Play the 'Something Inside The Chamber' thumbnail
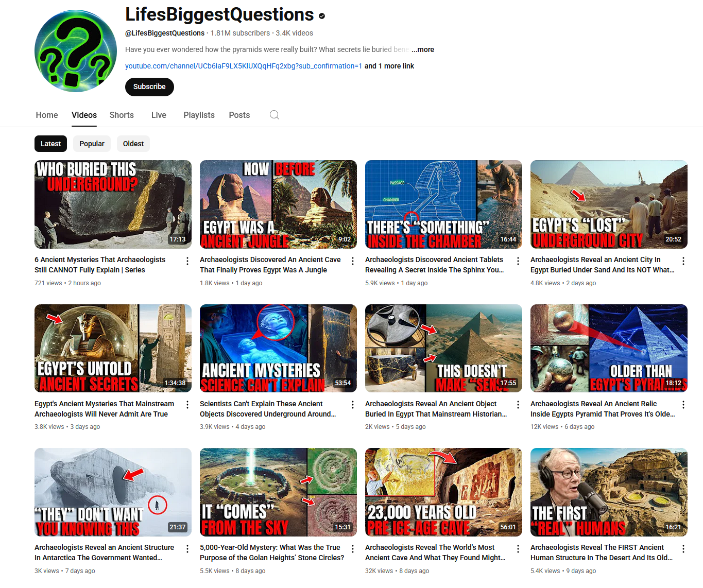This screenshot has height=588, width=703. click(443, 204)
